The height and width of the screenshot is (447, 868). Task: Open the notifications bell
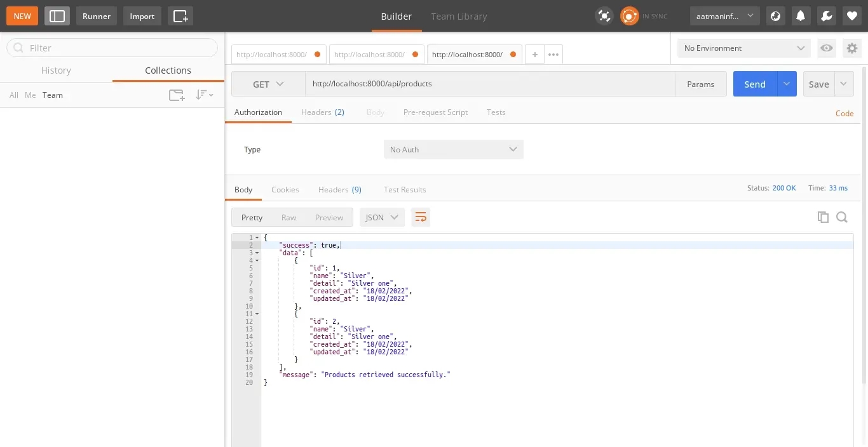(801, 16)
